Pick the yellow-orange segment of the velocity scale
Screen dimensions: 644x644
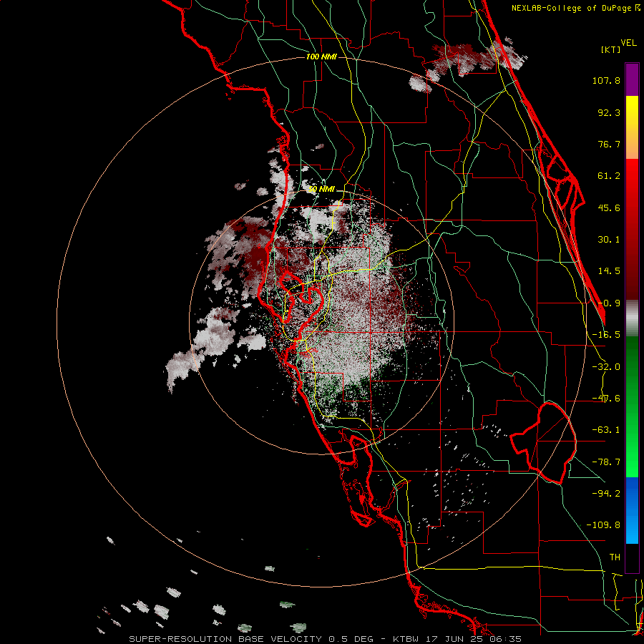[632, 127]
